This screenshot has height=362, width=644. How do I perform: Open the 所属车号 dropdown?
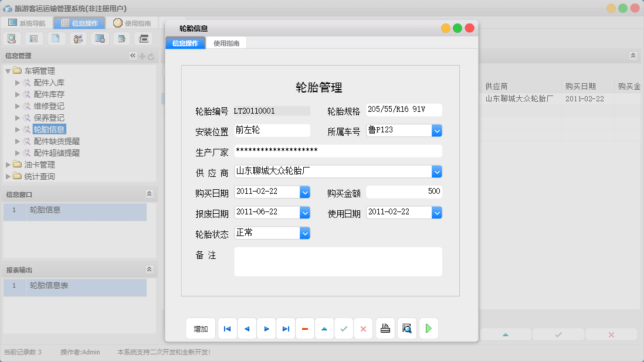[x=437, y=130]
